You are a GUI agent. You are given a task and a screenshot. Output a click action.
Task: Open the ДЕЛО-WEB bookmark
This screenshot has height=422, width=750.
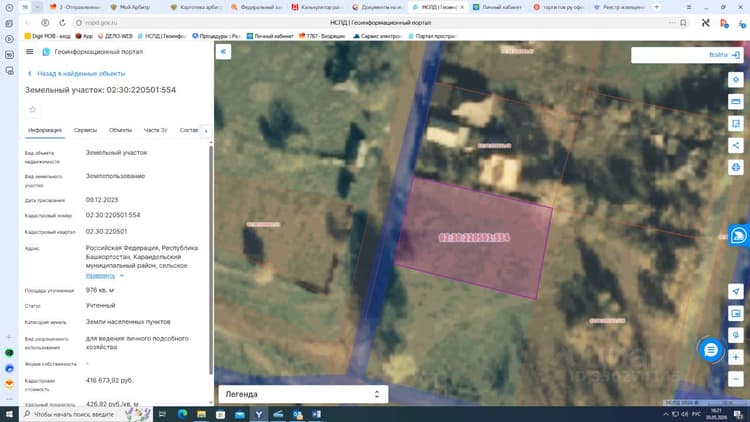tap(115, 36)
